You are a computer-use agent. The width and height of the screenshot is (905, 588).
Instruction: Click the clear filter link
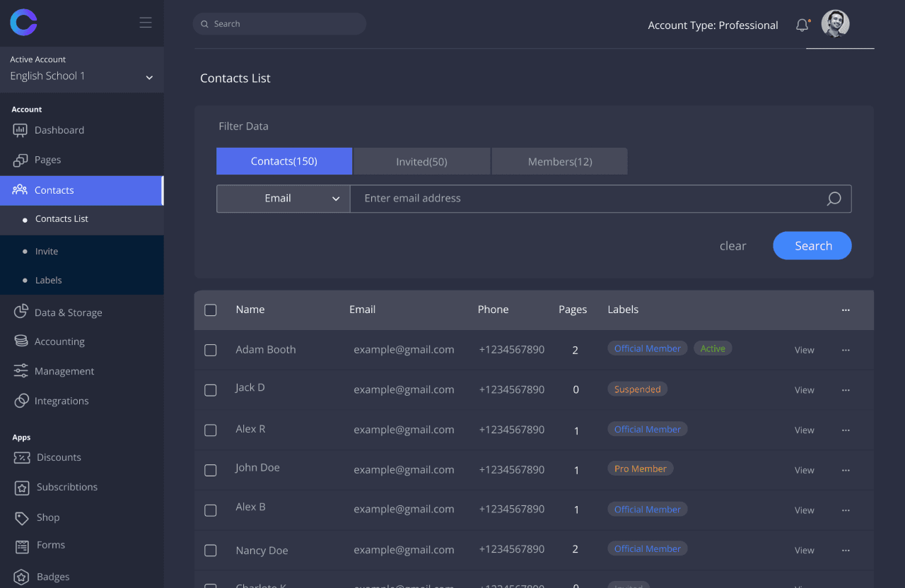coord(732,246)
